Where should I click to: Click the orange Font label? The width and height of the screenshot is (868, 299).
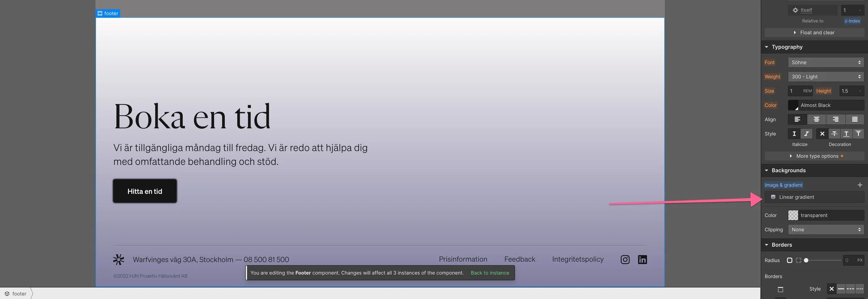pos(769,63)
